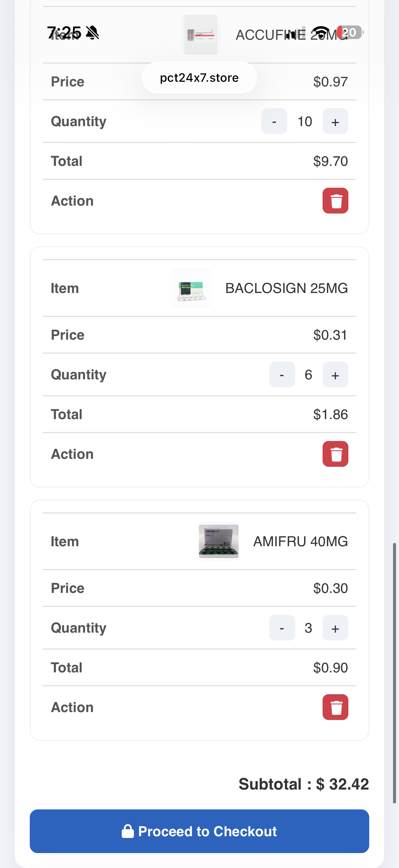Increase ACCUFINE quantity with plus button
The height and width of the screenshot is (868, 399).
click(x=335, y=121)
